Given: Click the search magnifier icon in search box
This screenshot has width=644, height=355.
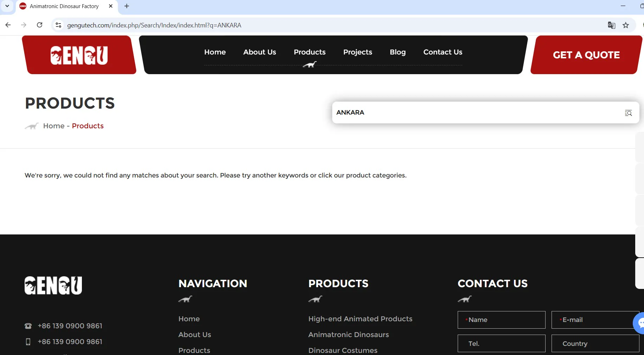Looking at the screenshot, I should click(x=628, y=113).
